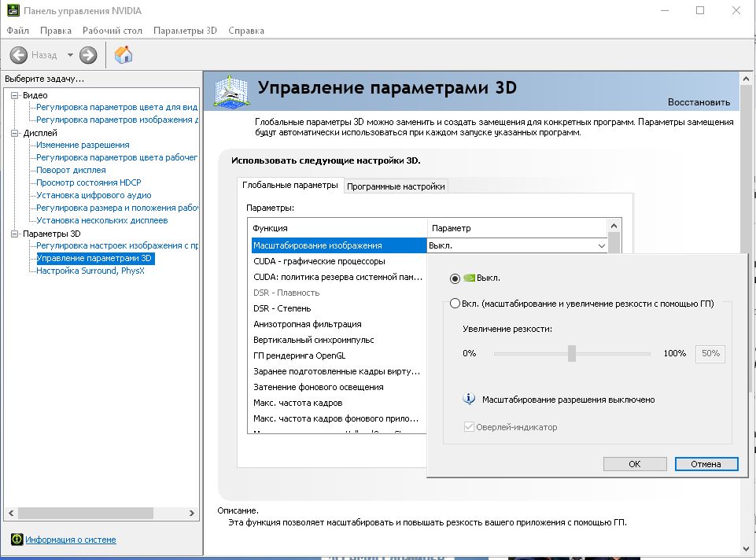Select CUDA: политика резерва системной памяти row

pyautogui.click(x=339, y=277)
